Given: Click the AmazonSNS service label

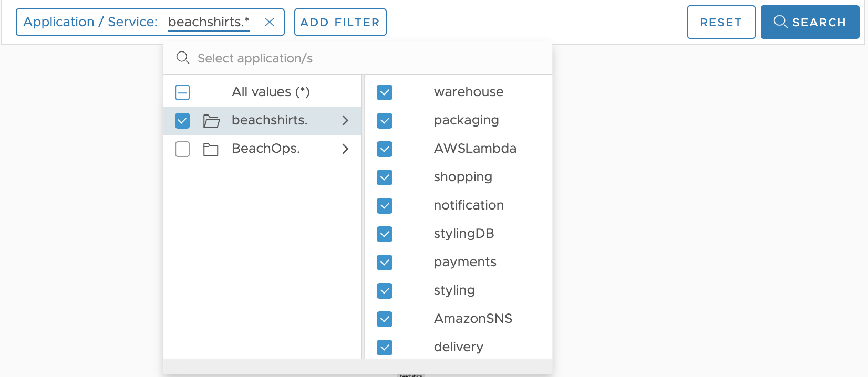Looking at the screenshot, I should pyautogui.click(x=473, y=319).
